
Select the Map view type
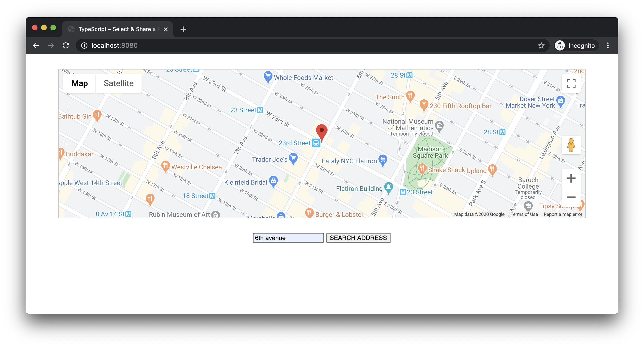[x=80, y=83]
